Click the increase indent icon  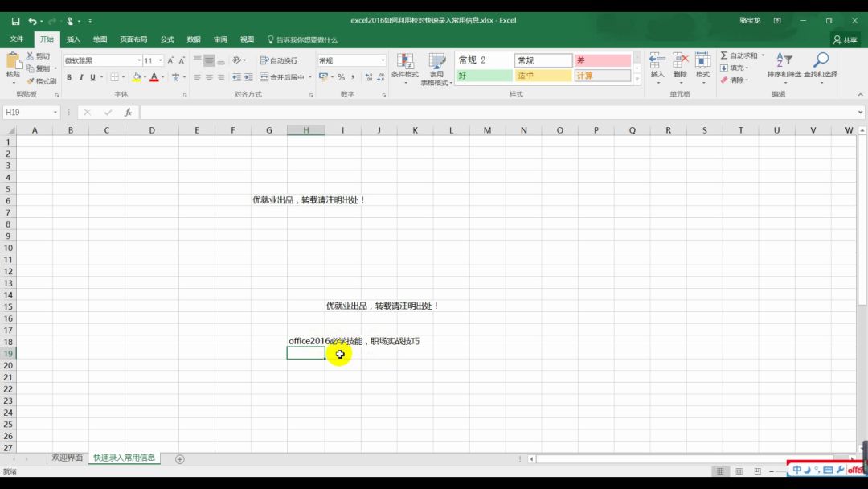[248, 77]
